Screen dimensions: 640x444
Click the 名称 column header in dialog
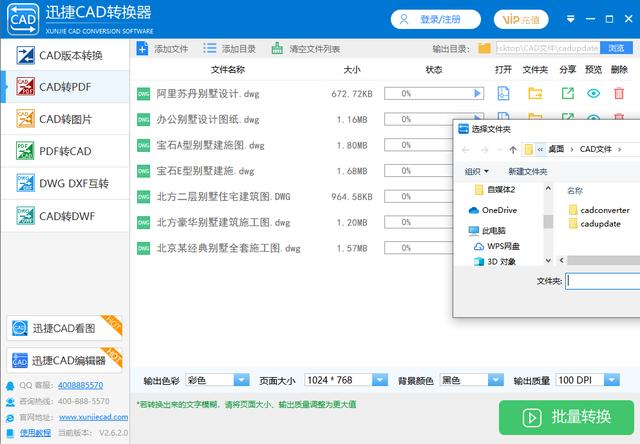575,191
